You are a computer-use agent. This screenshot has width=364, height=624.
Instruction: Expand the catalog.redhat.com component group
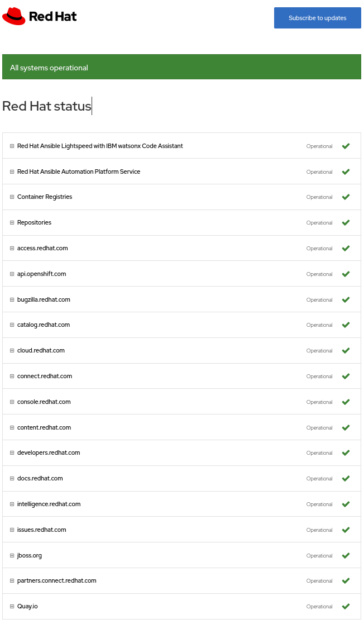tap(12, 325)
